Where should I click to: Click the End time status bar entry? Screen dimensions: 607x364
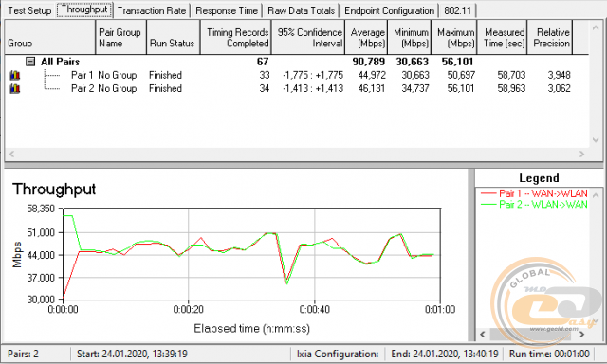pyautogui.click(x=445, y=354)
